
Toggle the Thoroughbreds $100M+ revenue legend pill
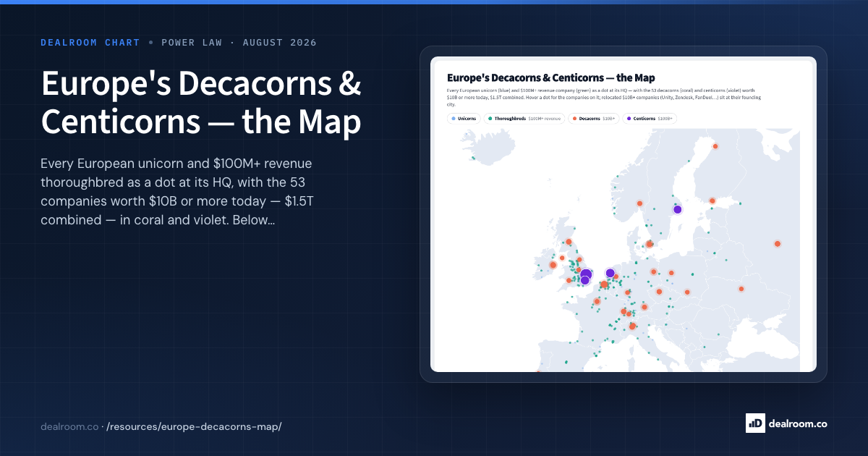coord(524,118)
